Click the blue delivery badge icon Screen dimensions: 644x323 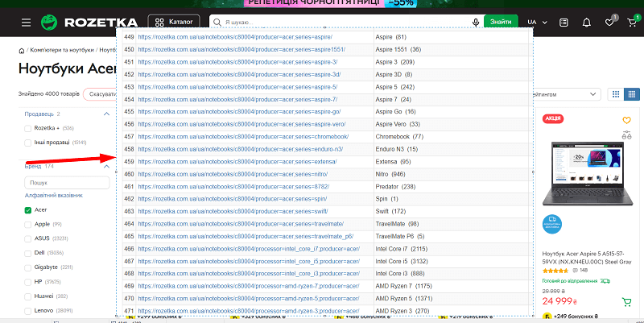pyautogui.click(x=552, y=225)
